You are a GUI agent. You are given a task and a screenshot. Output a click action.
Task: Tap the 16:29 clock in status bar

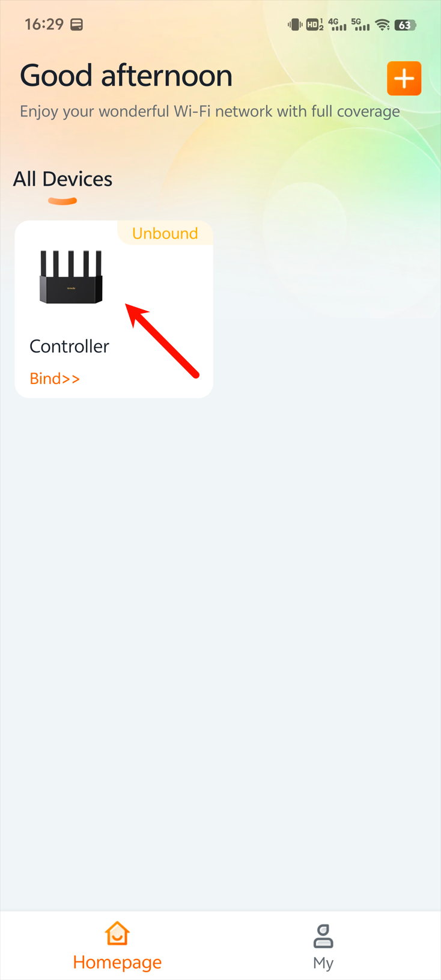point(44,24)
